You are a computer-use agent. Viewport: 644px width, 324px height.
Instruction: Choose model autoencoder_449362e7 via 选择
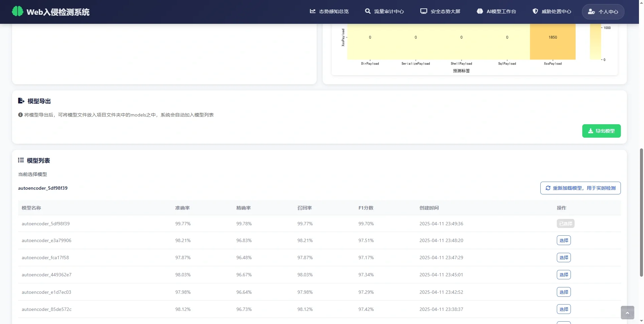click(x=564, y=275)
